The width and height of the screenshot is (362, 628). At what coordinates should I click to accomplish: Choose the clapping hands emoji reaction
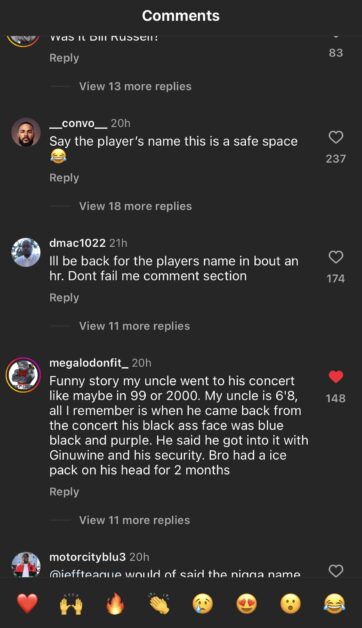[x=159, y=604]
